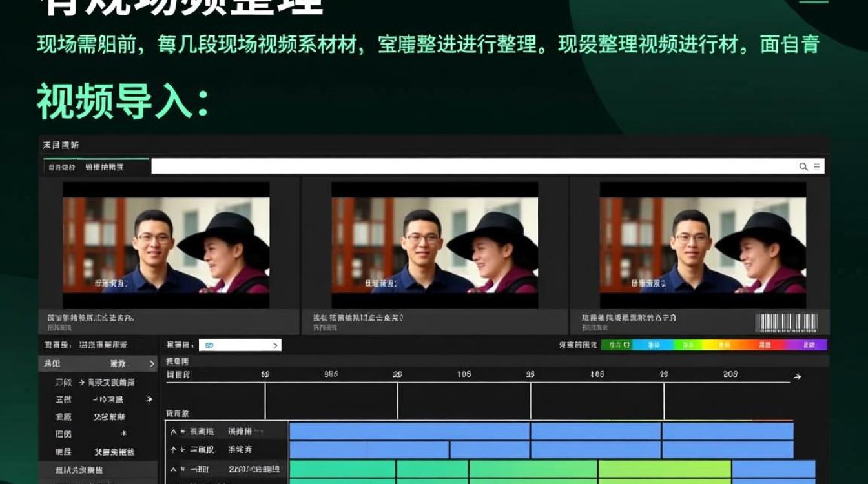Pick the dark green segment of the color bar
The image size is (868, 484).
point(617,345)
